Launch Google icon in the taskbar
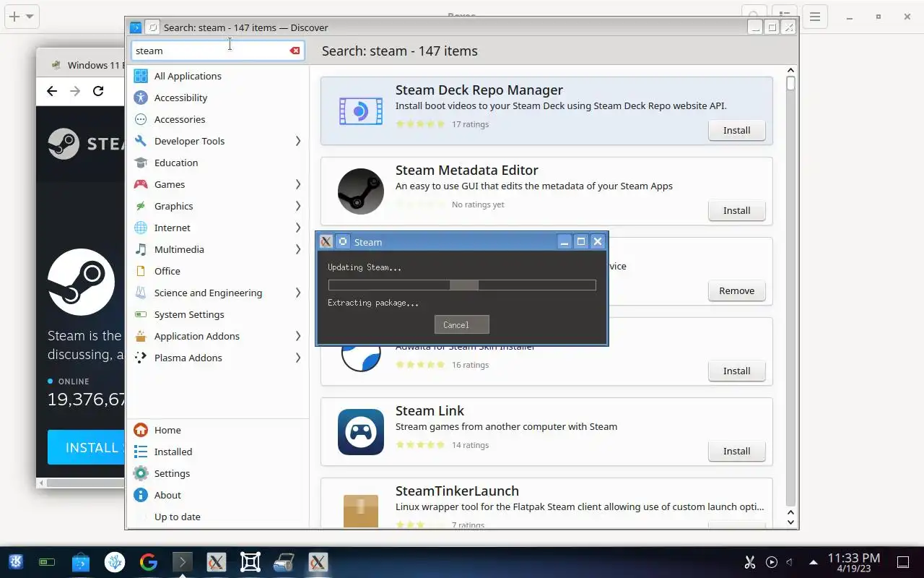 [x=149, y=561]
